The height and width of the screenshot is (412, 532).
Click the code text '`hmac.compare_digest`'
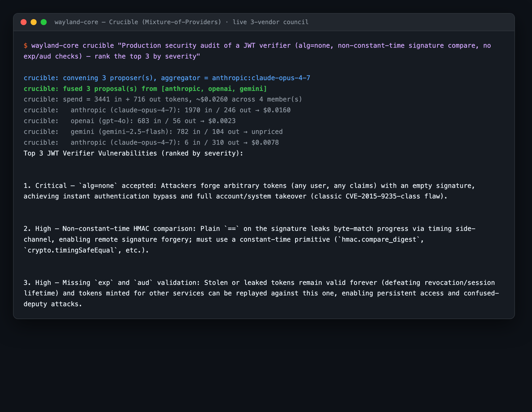(x=379, y=240)
